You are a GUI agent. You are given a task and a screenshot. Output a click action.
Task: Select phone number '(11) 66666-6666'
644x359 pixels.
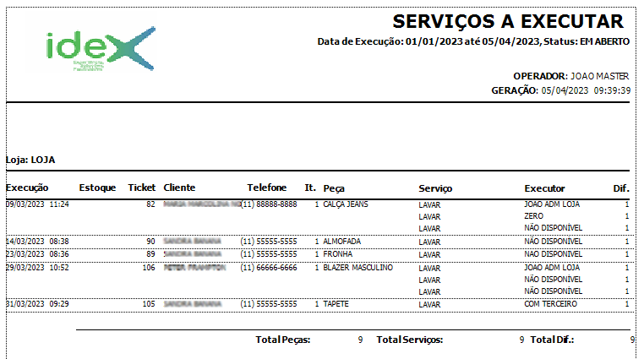tap(269, 268)
